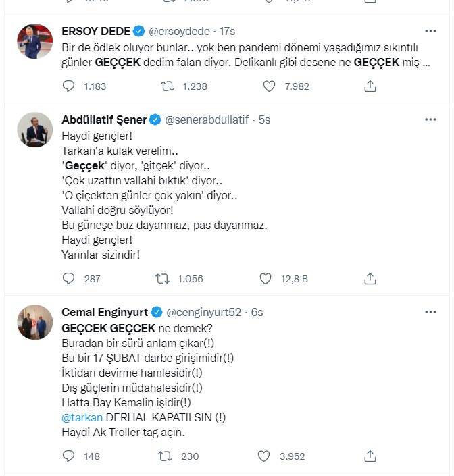
Task: Open more options on Abdüllatif Şener's tweet
Action: (430, 120)
